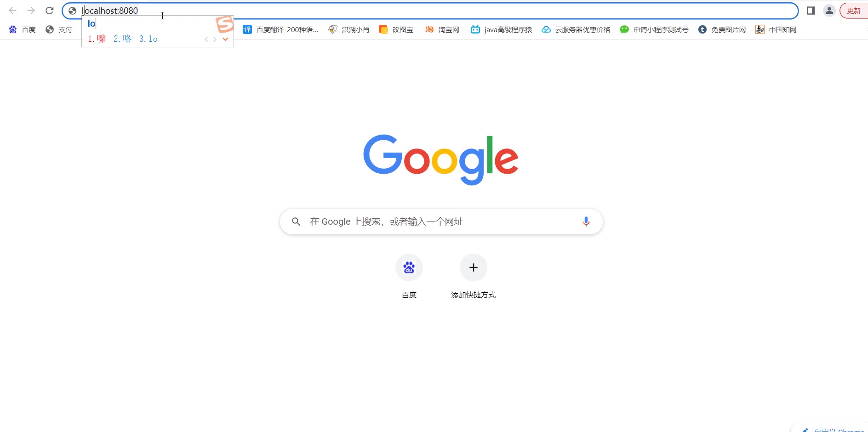Reload the page with the refresh icon

50,11
